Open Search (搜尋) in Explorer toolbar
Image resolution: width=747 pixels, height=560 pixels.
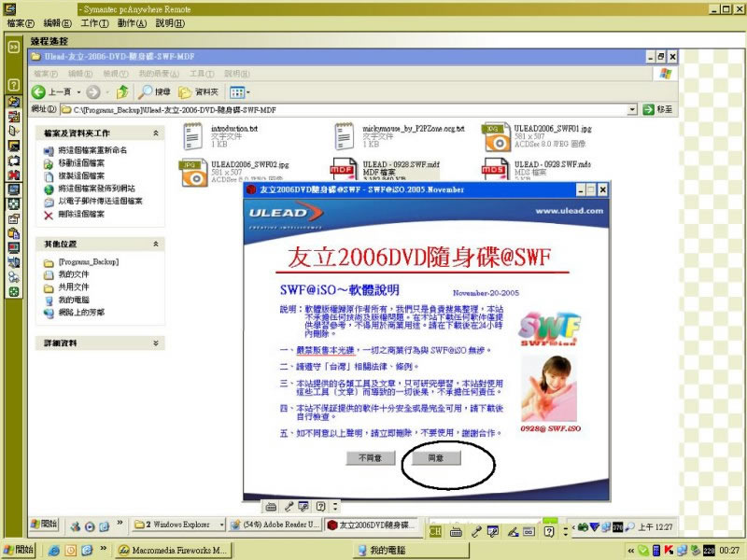click(x=155, y=91)
